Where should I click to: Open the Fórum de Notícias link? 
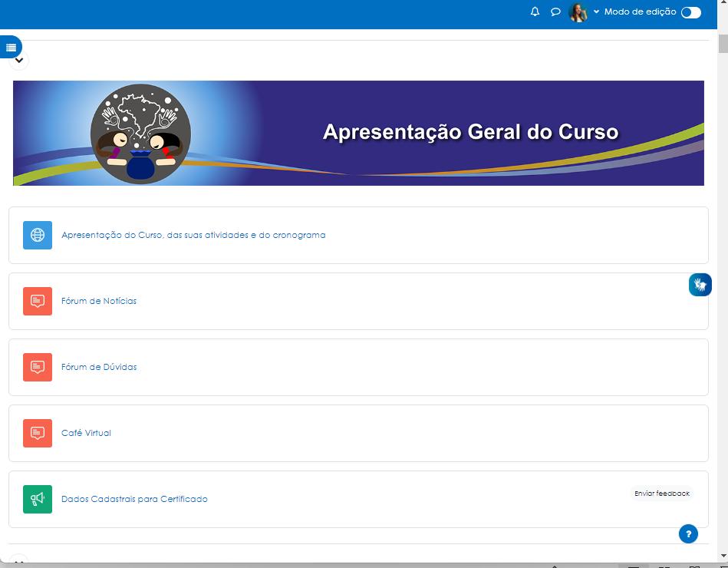[99, 301]
